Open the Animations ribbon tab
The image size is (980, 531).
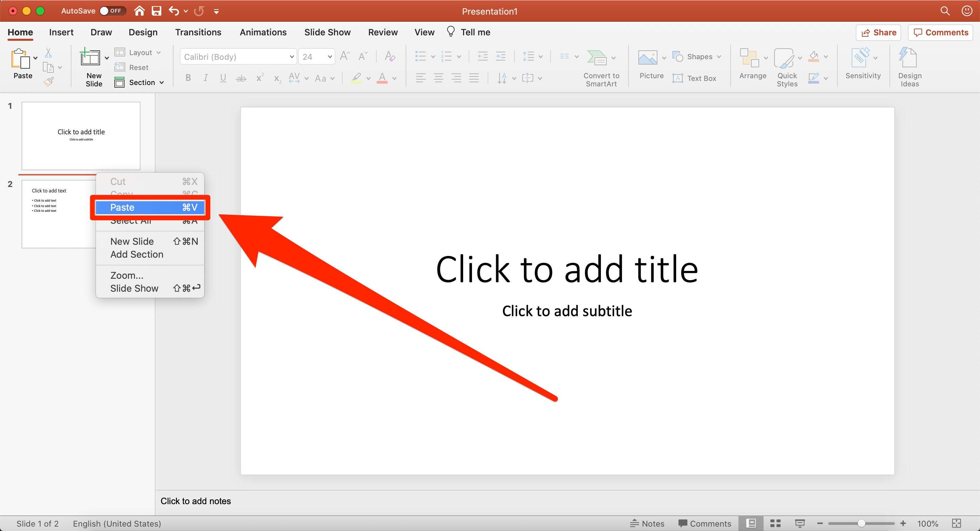pyautogui.click(x=263, y=31)
